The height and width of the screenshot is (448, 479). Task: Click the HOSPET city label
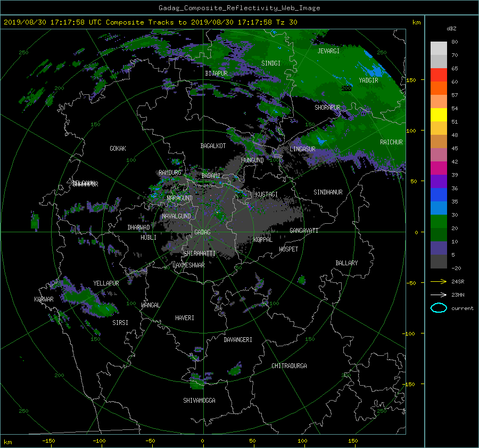click(x=288, y=249)
